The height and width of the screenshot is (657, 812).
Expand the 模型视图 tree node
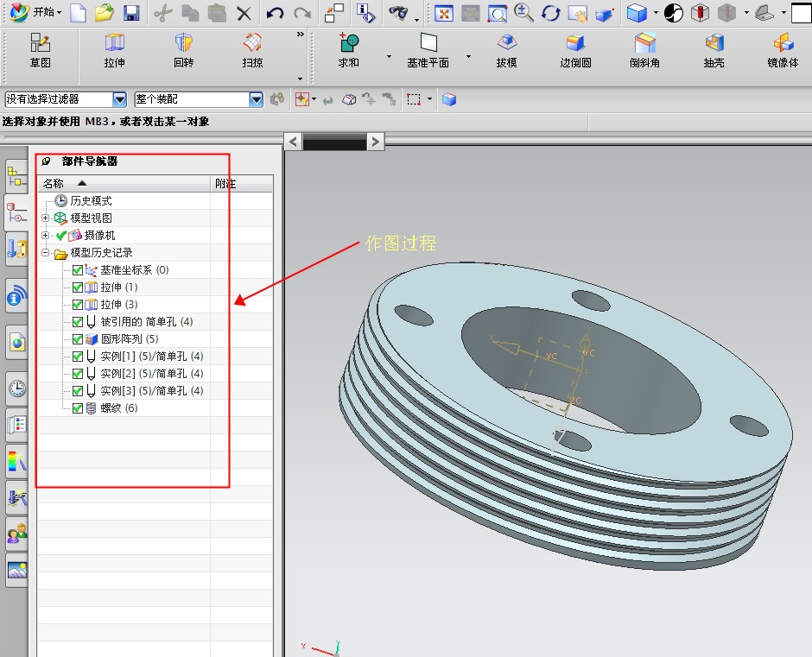[46, 218]
